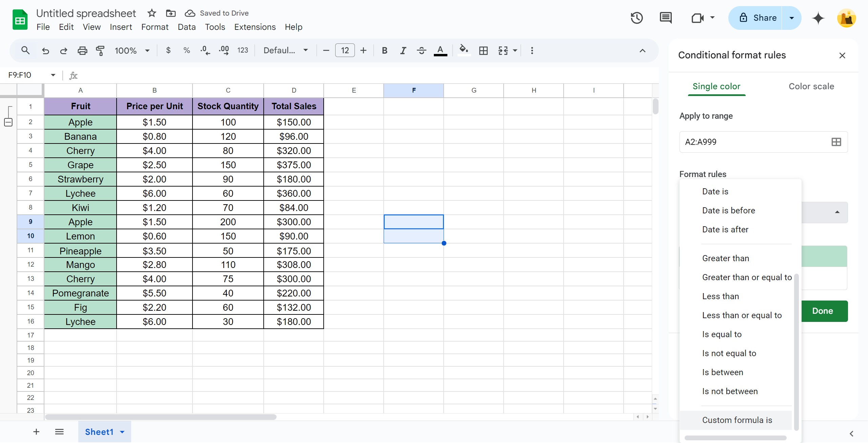Click the font size field
868x443 pixels.
pos(345,51)
